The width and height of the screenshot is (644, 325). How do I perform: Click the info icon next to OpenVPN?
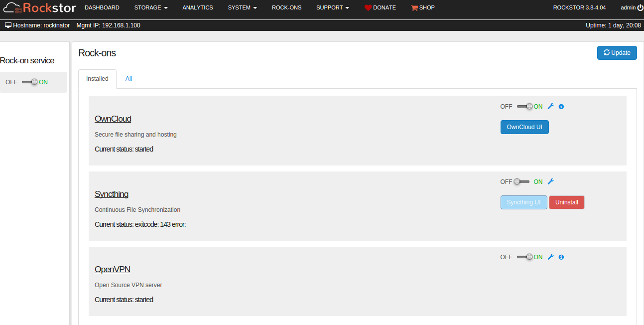tap(561, 257)
